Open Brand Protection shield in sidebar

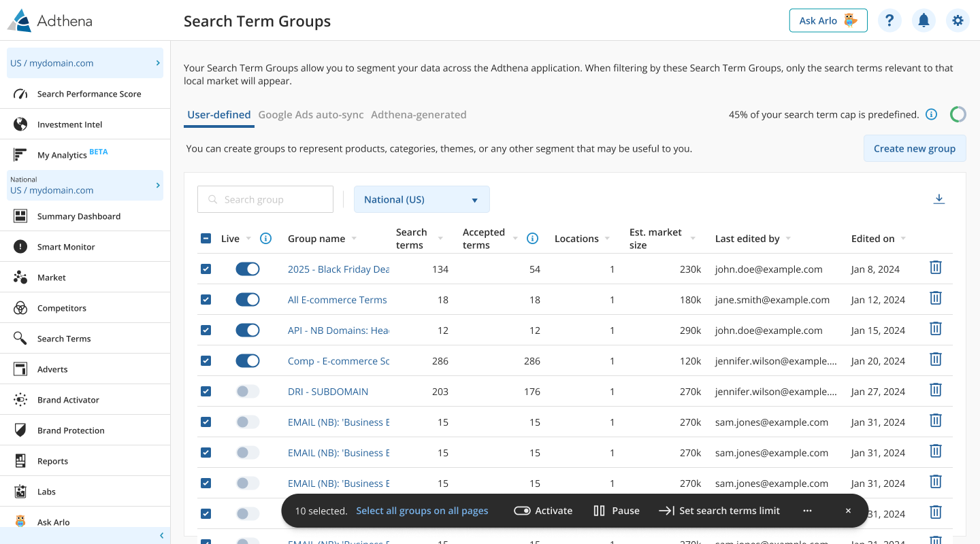(20, 430)
